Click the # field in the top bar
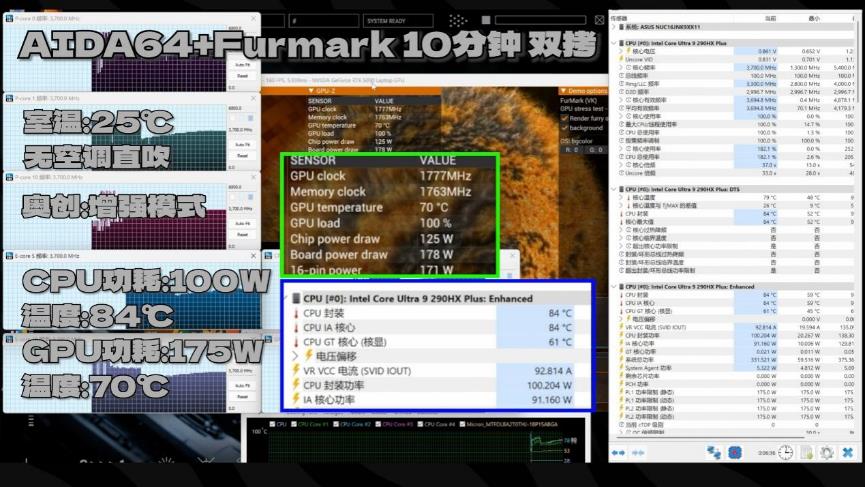 coord(324,21)
